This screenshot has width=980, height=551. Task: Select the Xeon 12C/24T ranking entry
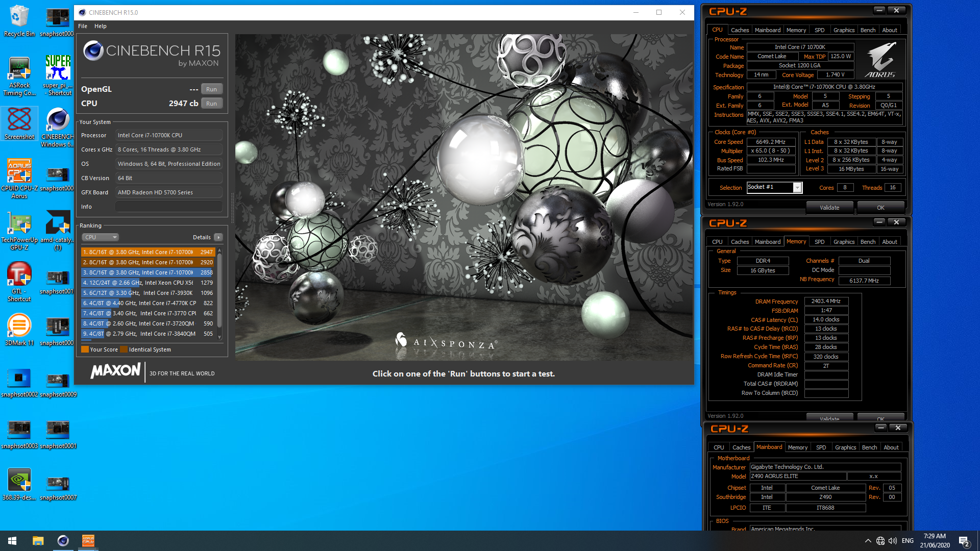(x=148, y=283)
